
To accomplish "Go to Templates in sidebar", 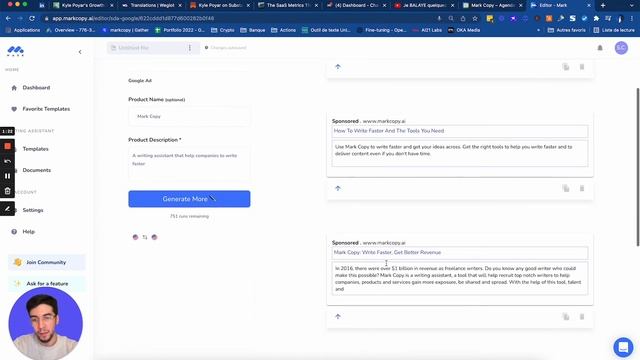I will (x=35, y=149).
